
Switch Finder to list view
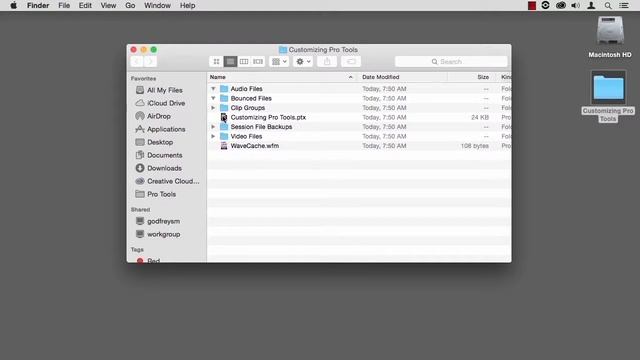(x=230, y=62)
